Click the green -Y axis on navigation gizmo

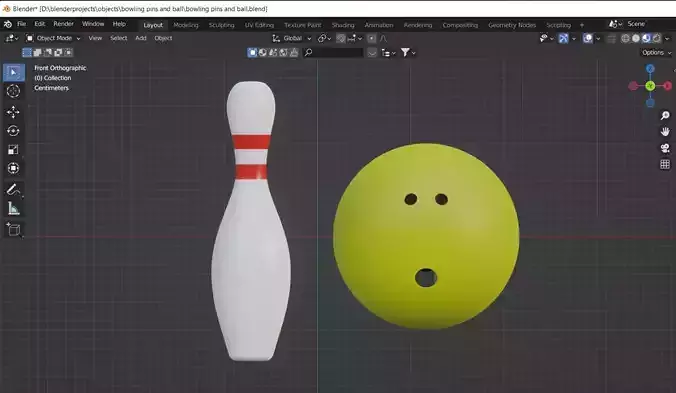tap(650, 86)
